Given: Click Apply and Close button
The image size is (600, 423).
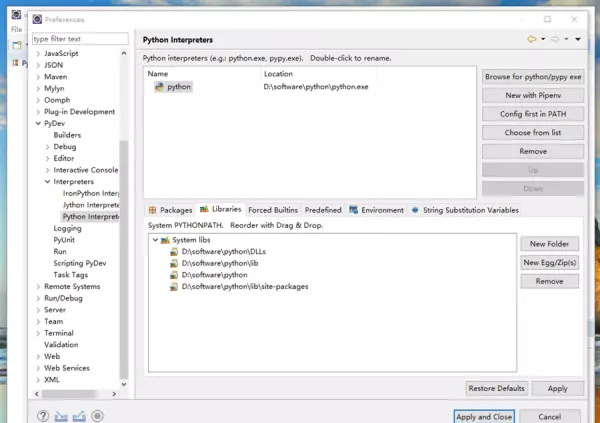Looking at the screenshot, I should [x=484, y=416].
